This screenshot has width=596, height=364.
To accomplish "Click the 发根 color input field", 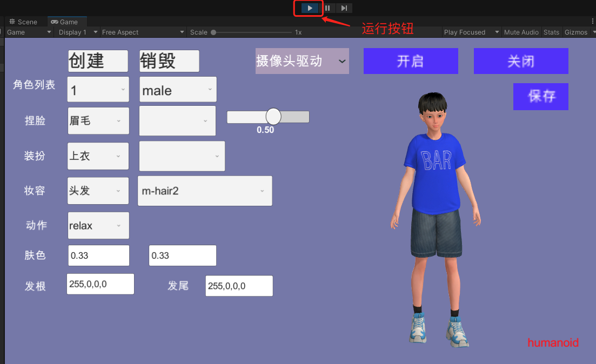I will coord(100,284).
